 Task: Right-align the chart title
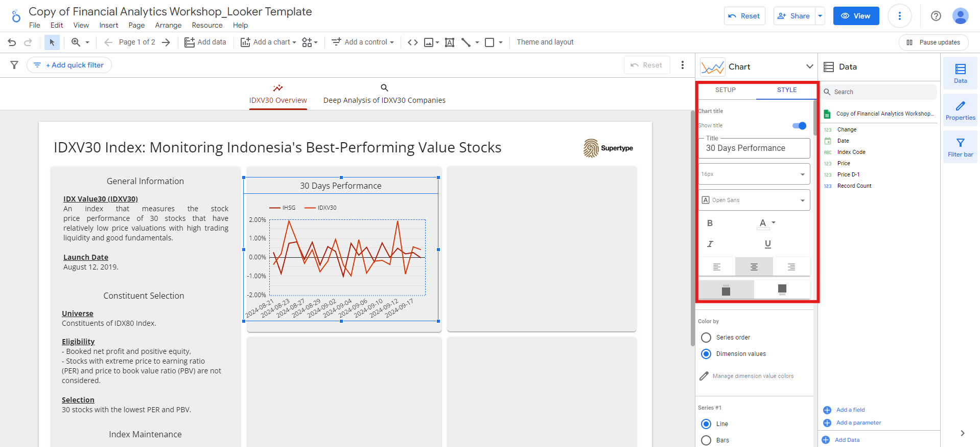click(791, 267)
